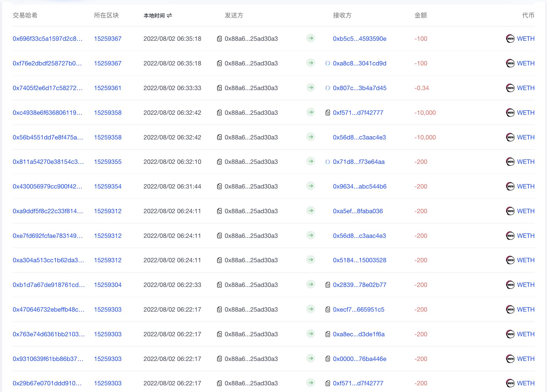
Task: Click the contract icon beside receiver 0xf571...d7f42777
Action: pyautogui.click(x=328, y=113)
